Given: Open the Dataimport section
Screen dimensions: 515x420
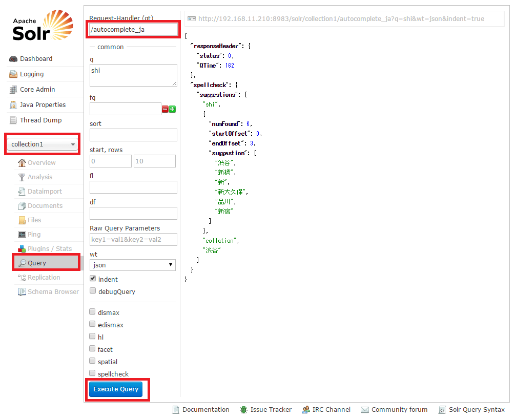Looking at the screenshot, I should 45,192.
